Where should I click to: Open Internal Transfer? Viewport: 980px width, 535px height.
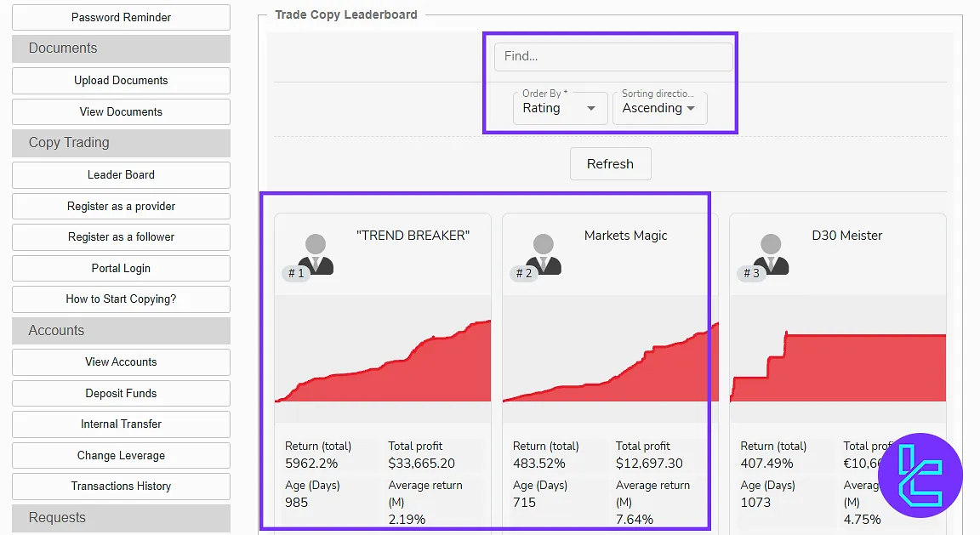tap(122, 424)
